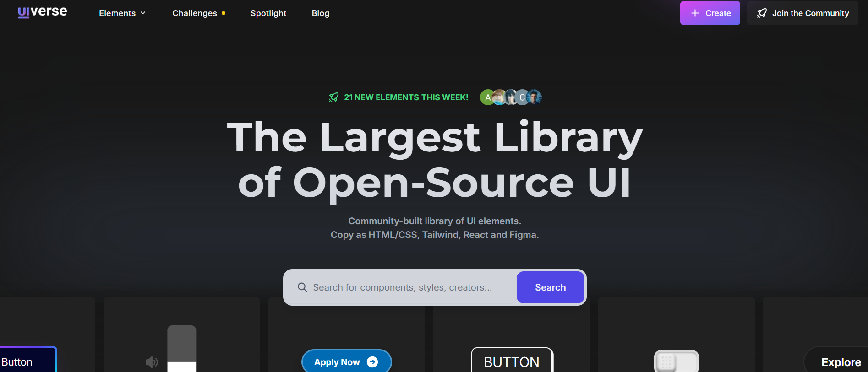This screenshot has height=372, width=868.
Task: Click the uiverse logo
Action: pyautogui.click(x=43, y=12)
